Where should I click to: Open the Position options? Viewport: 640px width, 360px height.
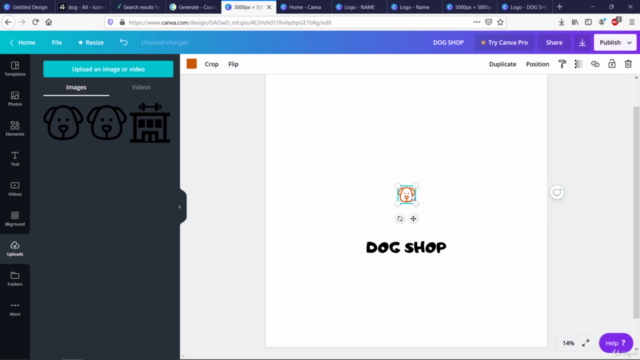[x=537, y=64]
